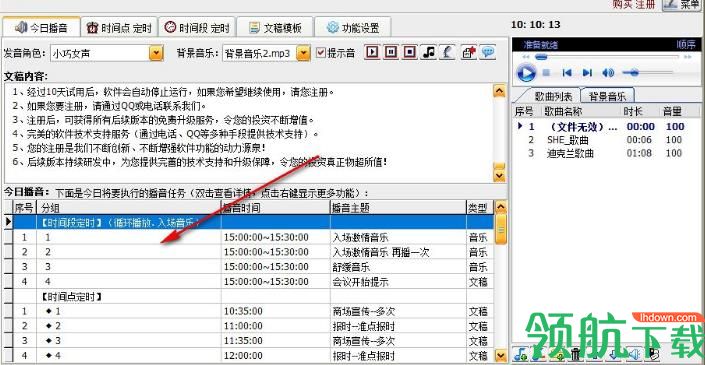Click the blue speech bubble icon

click(488, 52)
